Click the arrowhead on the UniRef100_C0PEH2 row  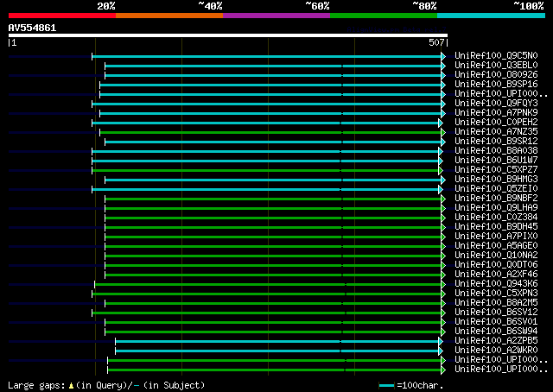pos(441,123)
